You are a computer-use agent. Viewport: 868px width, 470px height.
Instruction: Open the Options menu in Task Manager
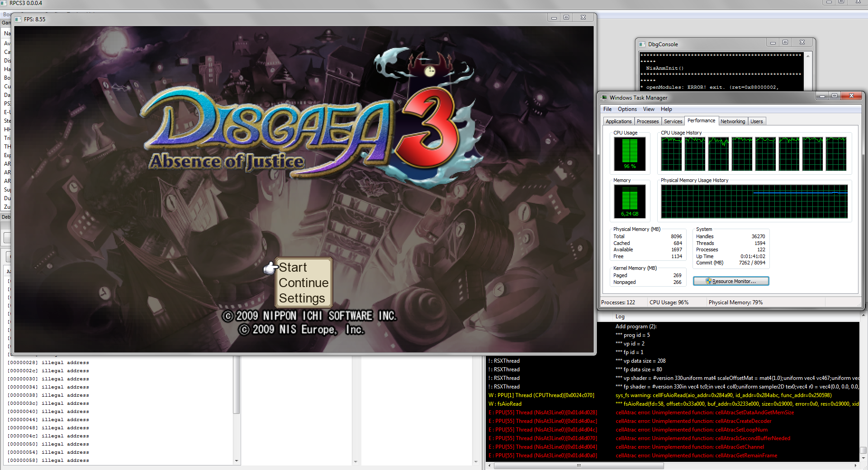[x=627, y=109]
